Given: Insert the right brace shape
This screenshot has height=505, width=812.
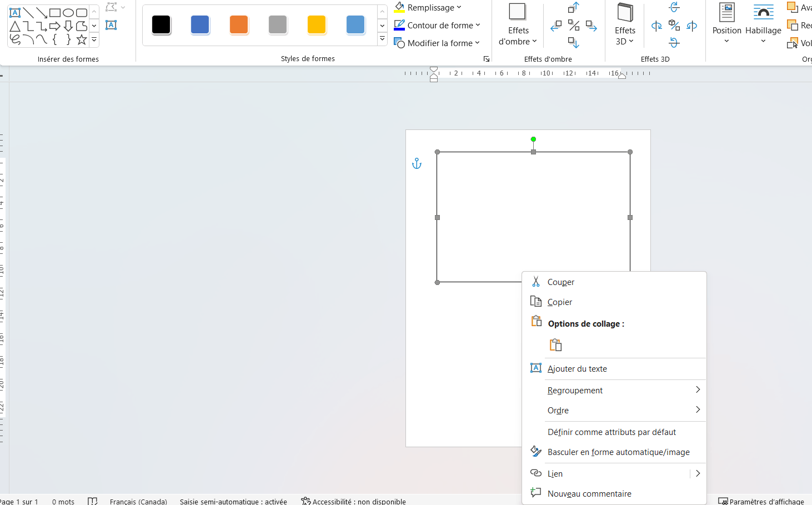Looking at the screenshot, I should (x=68, y=39).
